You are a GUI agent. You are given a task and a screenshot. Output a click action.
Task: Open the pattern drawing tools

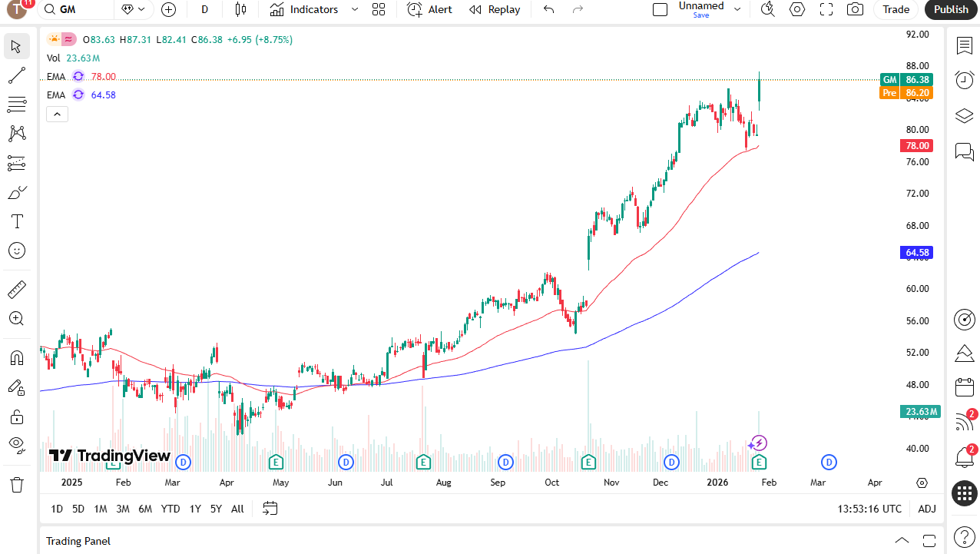[17, 134]
